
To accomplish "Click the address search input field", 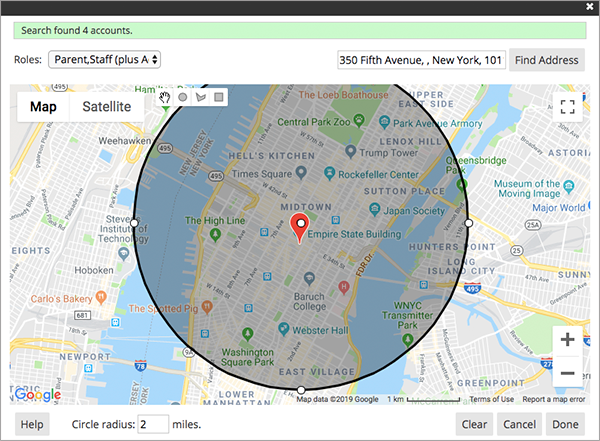I will coord(421,60).
